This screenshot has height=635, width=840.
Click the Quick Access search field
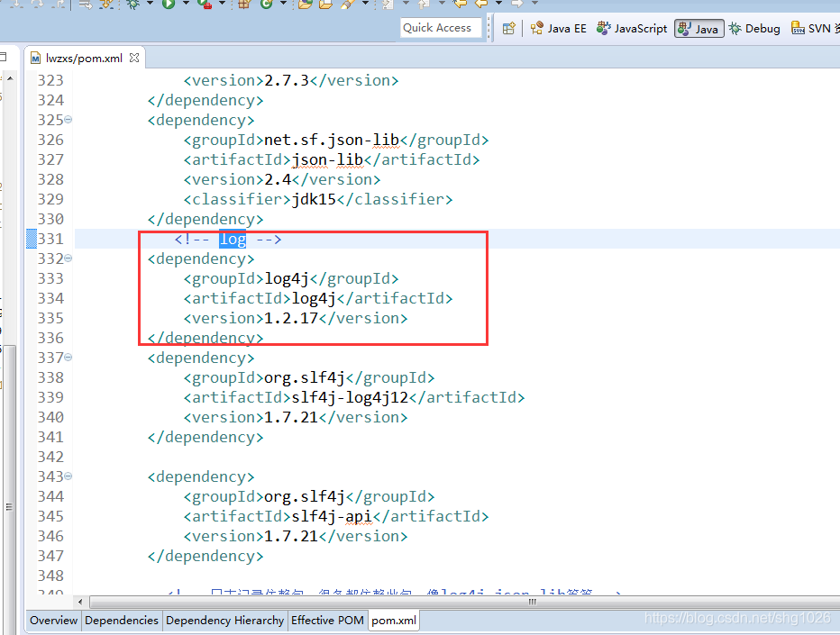(x=441, y=28)
